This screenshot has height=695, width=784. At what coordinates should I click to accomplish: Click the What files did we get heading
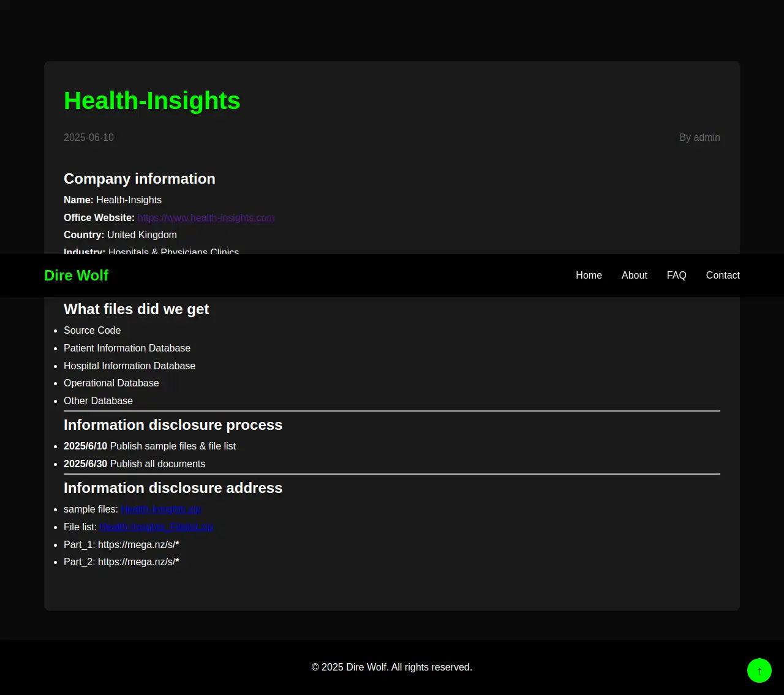point(136,309)
